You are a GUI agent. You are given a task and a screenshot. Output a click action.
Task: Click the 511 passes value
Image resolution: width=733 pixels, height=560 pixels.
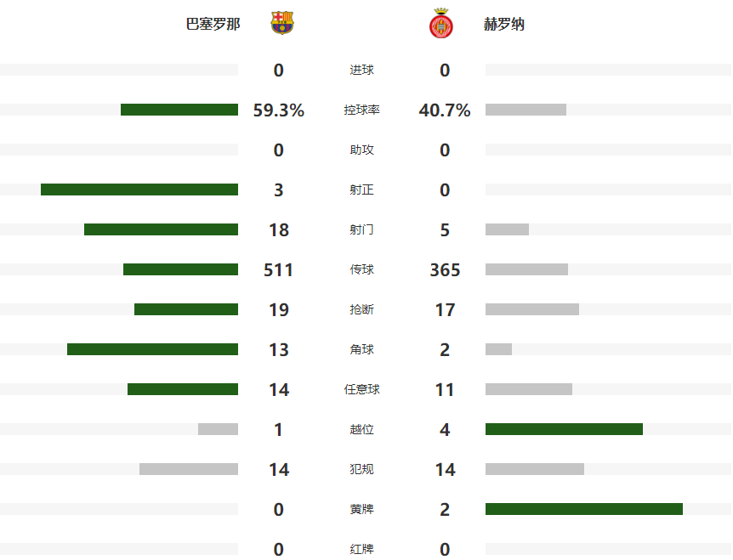click(x=279, y=270)
